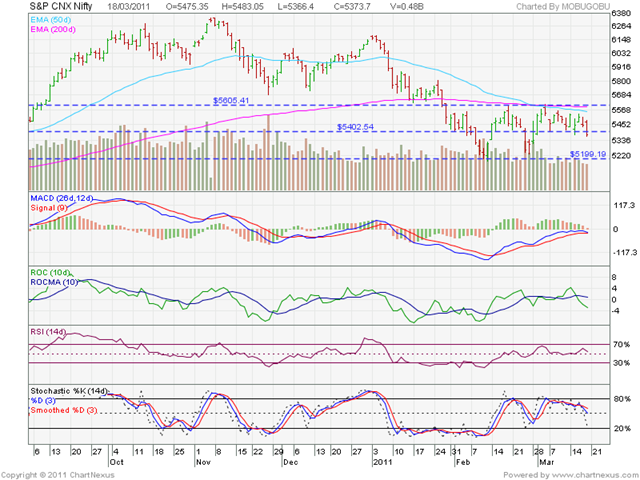The height and width of the screenshot is (480, 640).
Task: Click the 80% stochastic axis label
Action: pos(621,399)
